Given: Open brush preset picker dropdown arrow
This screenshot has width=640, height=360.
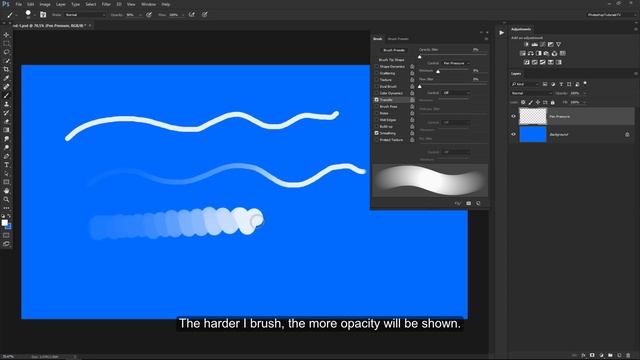Looking at the screenshot, I should [34, 15].
